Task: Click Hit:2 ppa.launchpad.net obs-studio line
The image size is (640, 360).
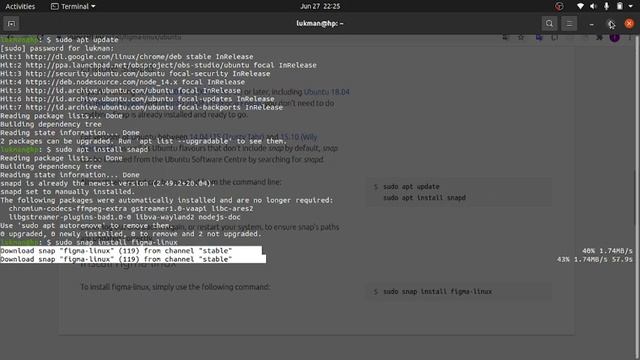Action: (x=158, y=65)
